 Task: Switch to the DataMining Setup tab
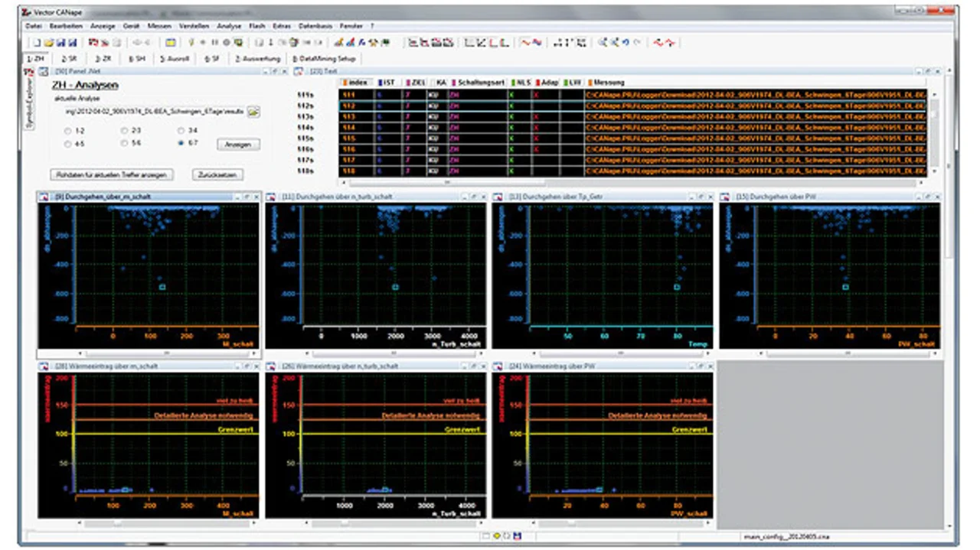(325, 58)
